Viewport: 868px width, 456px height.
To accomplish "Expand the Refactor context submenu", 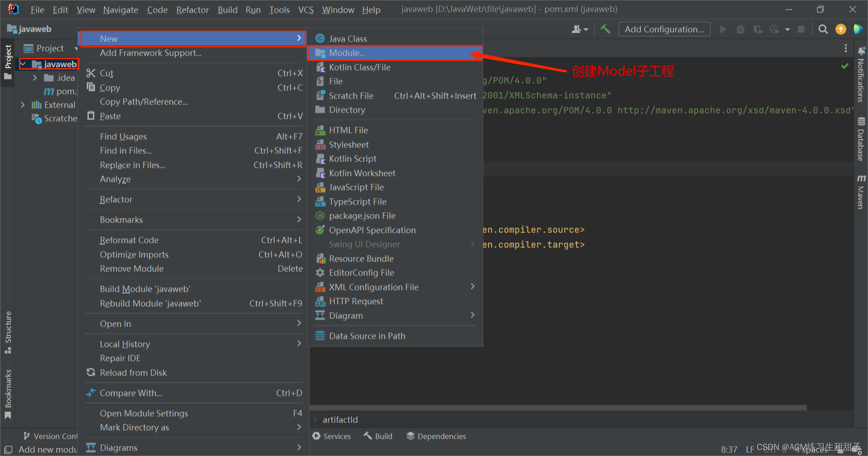I will coord(194,199).
